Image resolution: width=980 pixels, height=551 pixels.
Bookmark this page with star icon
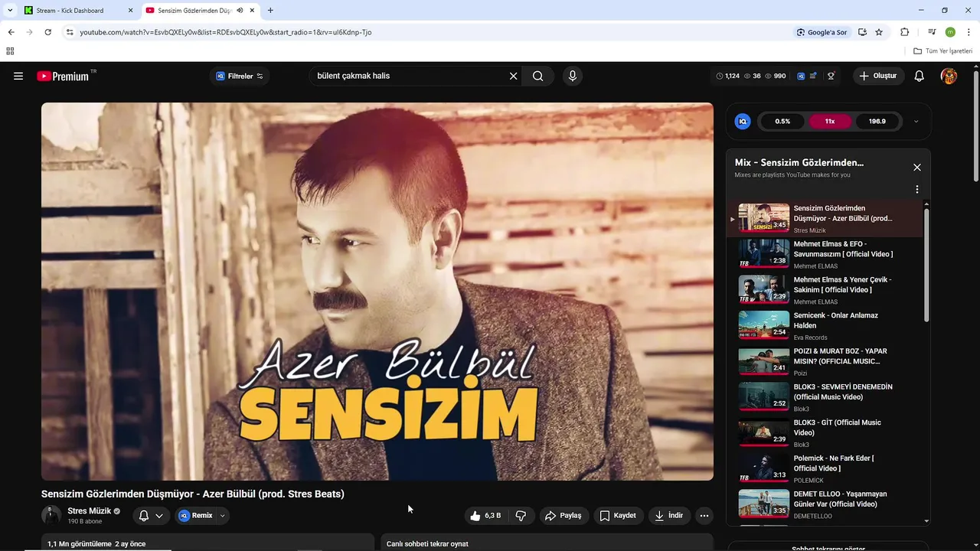pos(879,32)
